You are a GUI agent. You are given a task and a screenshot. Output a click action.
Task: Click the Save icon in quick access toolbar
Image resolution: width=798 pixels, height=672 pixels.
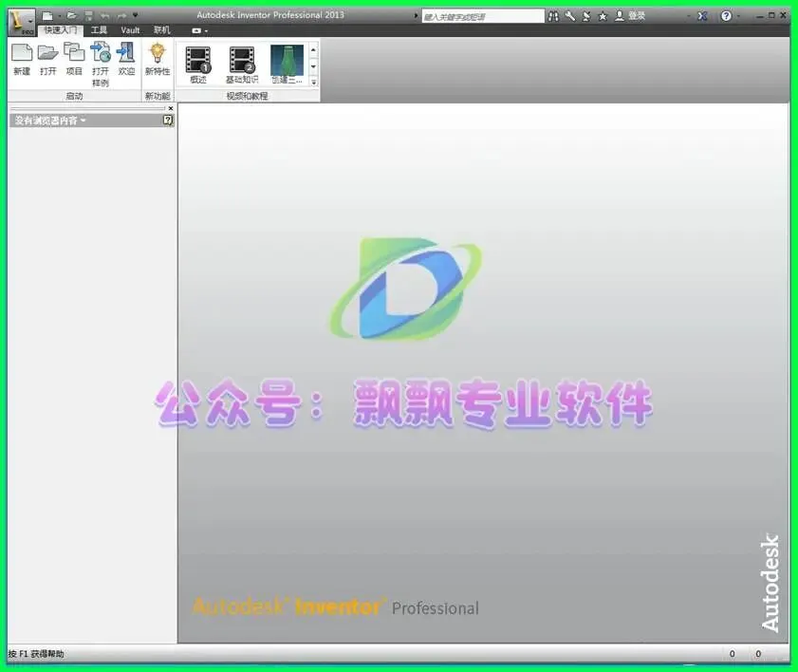point(88,16)
